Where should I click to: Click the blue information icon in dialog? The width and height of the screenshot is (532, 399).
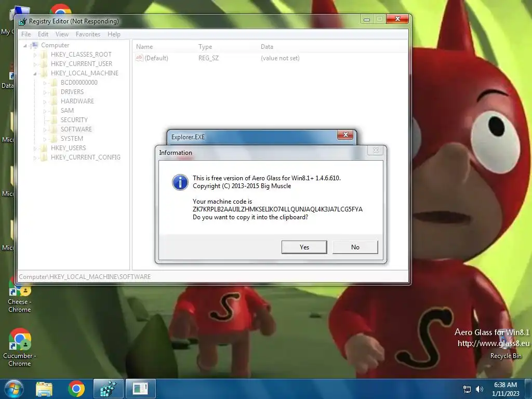(x=180, y=182)
